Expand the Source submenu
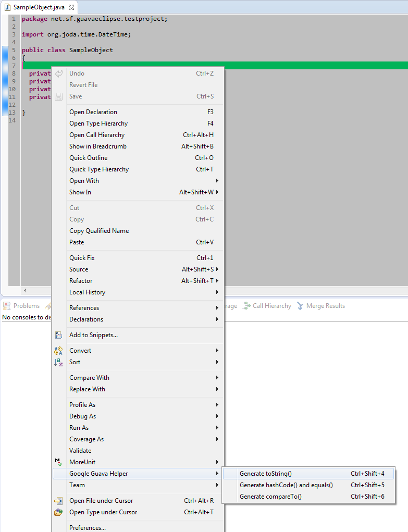This screenshot has height=532, width=408. (138, 269)
